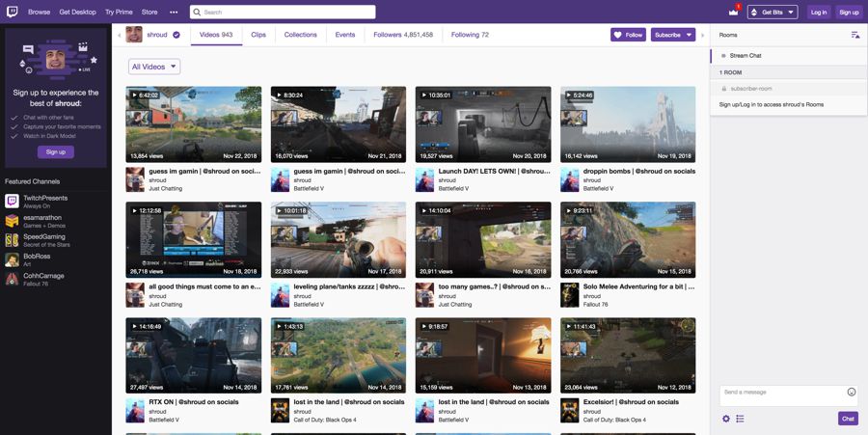Open the three-dot more menu in top bar
The width and height of the screenshot is (868, 435).
click(174, 12)
